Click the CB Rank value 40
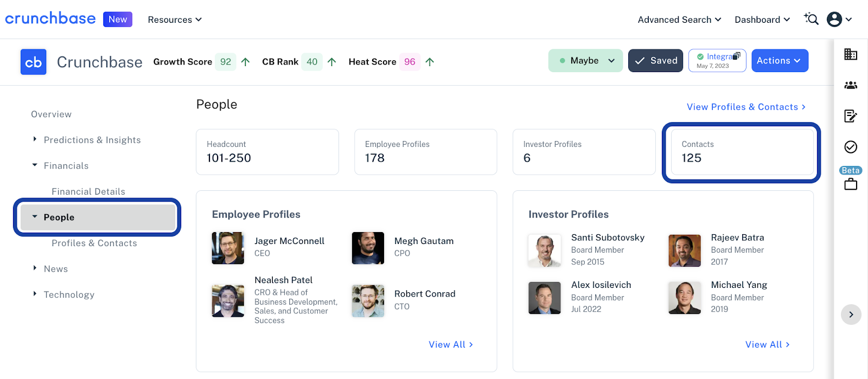The image size is (868, 379). click(312, 62)
